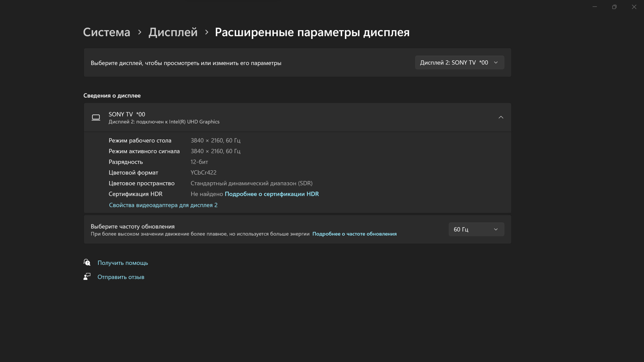
Task: Go back to Система breadcrumb
Action: tap(106, 32)
